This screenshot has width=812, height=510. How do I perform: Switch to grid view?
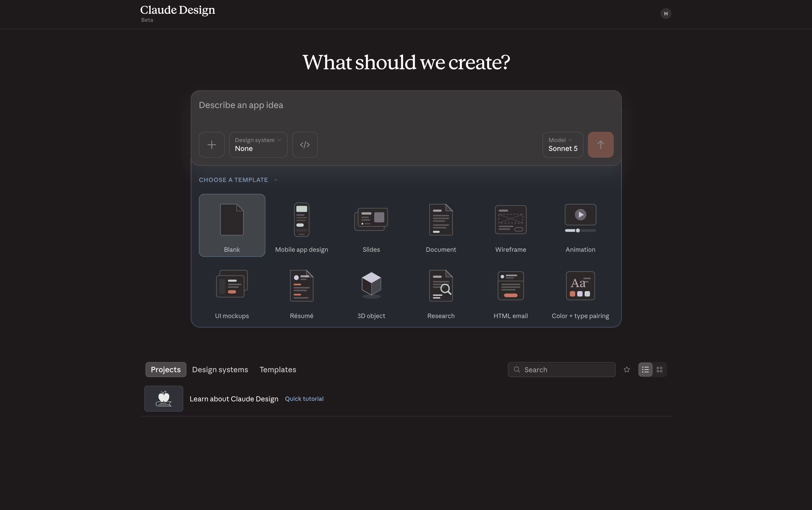(659, 370)
